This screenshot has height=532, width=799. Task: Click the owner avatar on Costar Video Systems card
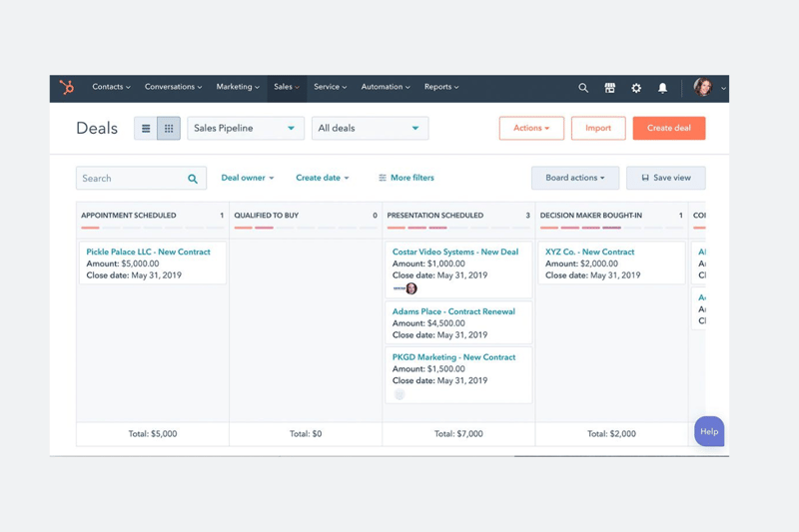coord(411,288)
